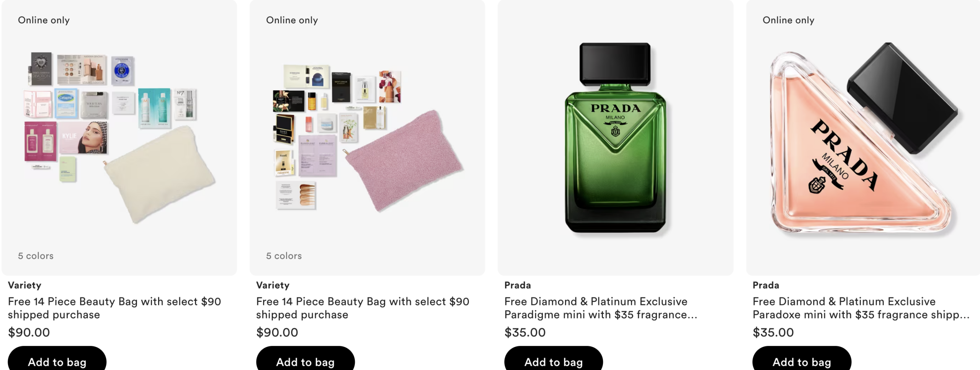This screenshot has height=370, width=980.
Task: Click the green Prada Paradigme bottle image
Action: (x=615, y=138)
